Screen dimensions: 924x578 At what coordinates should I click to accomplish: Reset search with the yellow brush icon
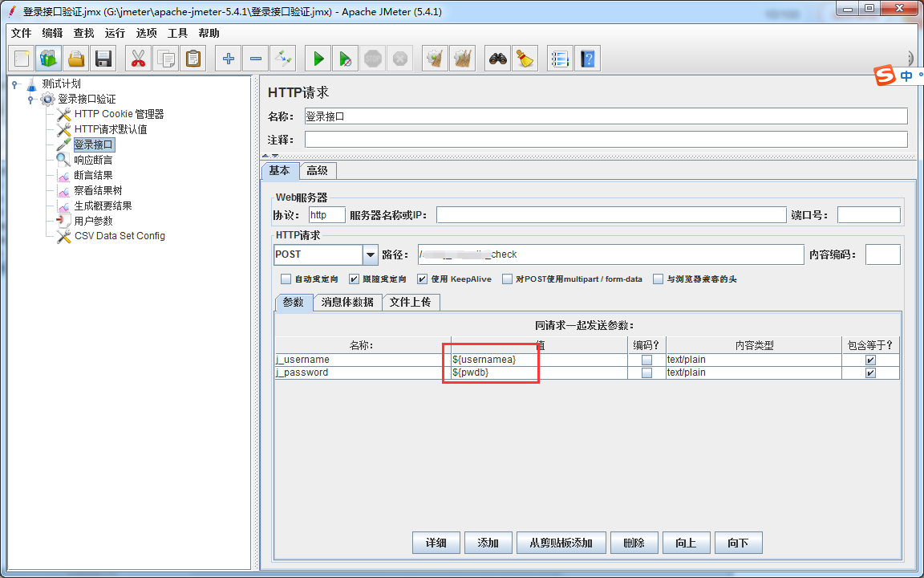click(525, 59)
